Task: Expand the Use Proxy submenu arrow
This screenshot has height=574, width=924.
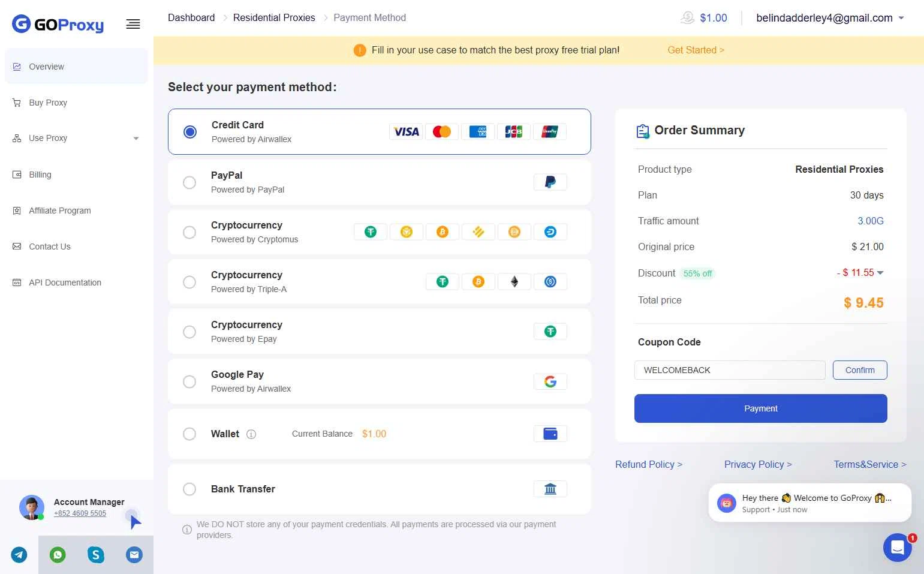Action: (x=136, y=139)
